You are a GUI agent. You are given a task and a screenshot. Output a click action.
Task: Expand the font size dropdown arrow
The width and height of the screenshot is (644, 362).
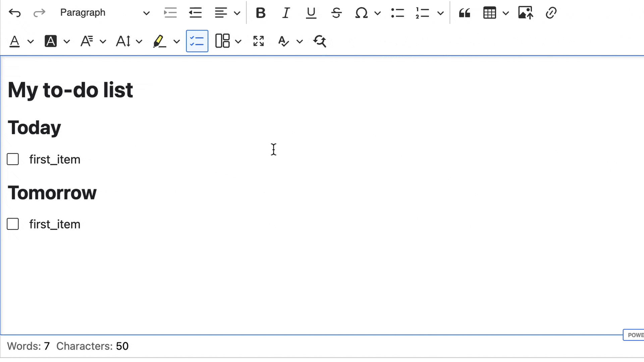pos(139,42)
